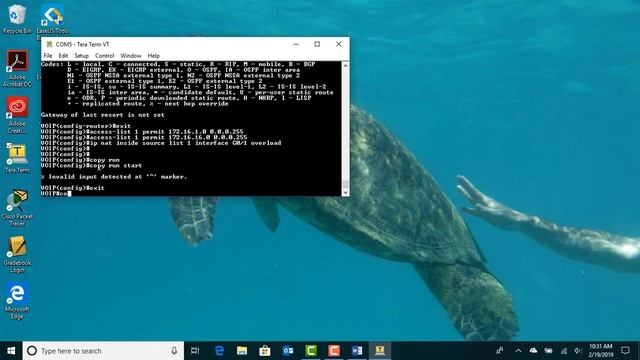This screenshot has width=640, height=360.
Task: Click the 'COM5 - Tera Term VT' title text
Action: [82, 44]
